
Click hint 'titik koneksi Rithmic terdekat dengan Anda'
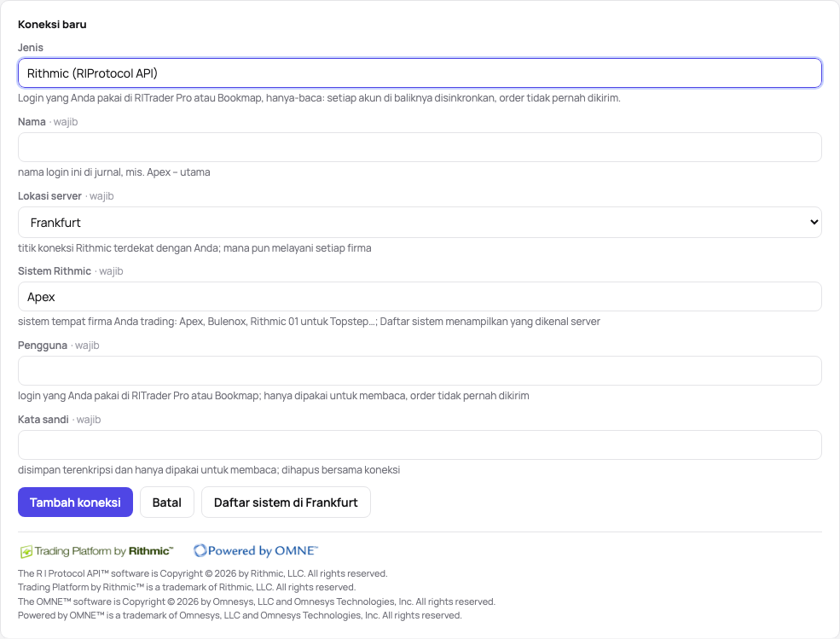194,247
